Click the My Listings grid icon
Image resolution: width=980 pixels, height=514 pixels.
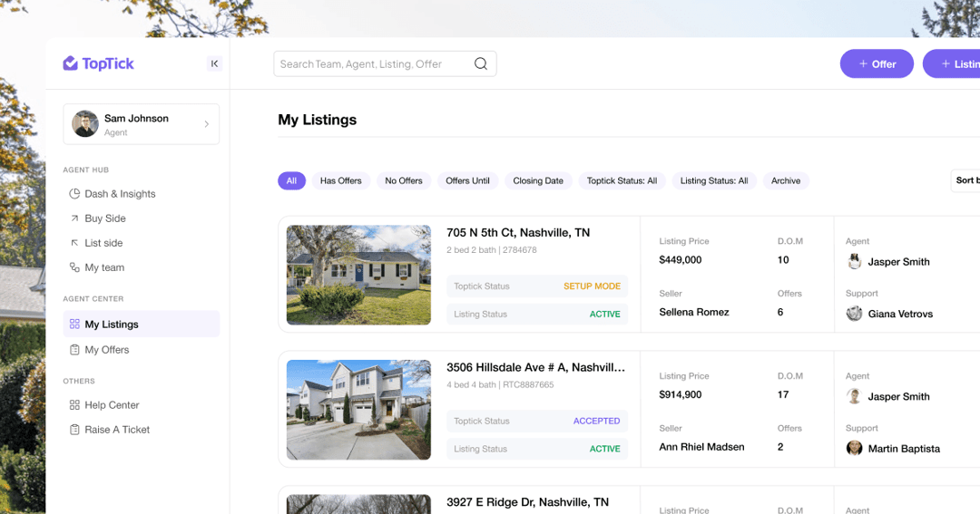tap(74, 325)
